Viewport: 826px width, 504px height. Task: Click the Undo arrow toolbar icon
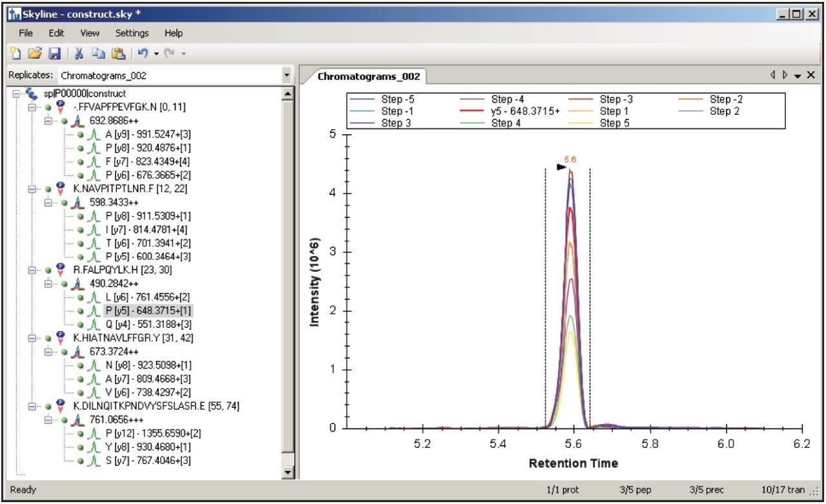coord(143,54)
